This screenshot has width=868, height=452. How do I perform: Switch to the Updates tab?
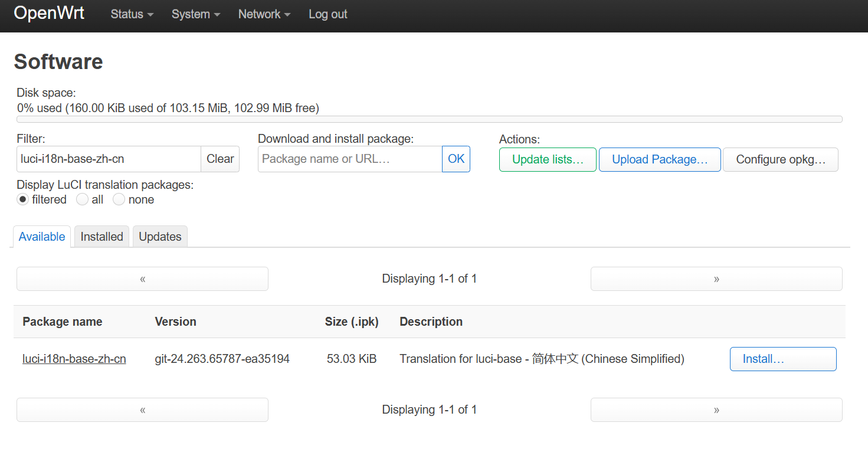click(x=160, y=237)
